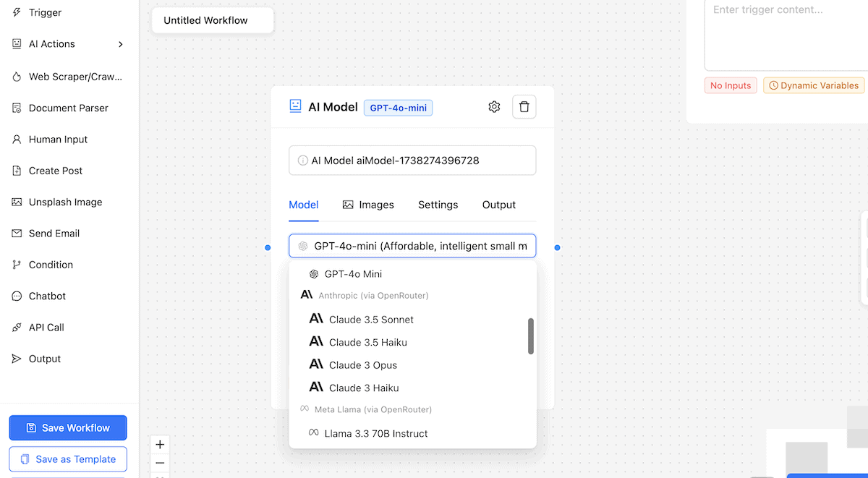
Task: Click the Anthropic (via OpenRouter) group header
Action: pyautogui.click(x=373, y=296)
